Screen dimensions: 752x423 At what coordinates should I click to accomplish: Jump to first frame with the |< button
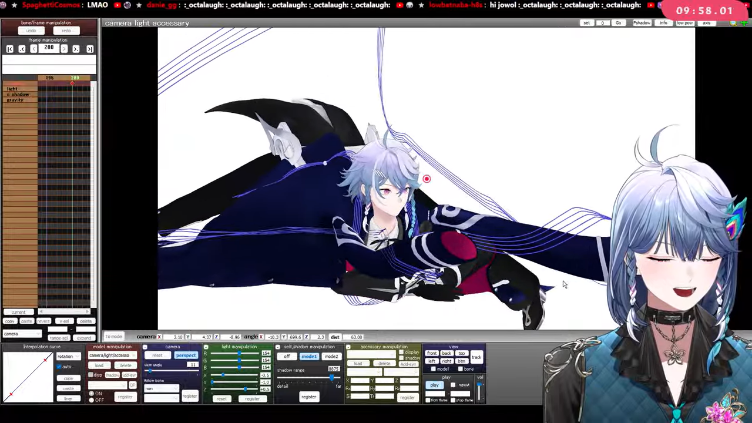point(10,49)
